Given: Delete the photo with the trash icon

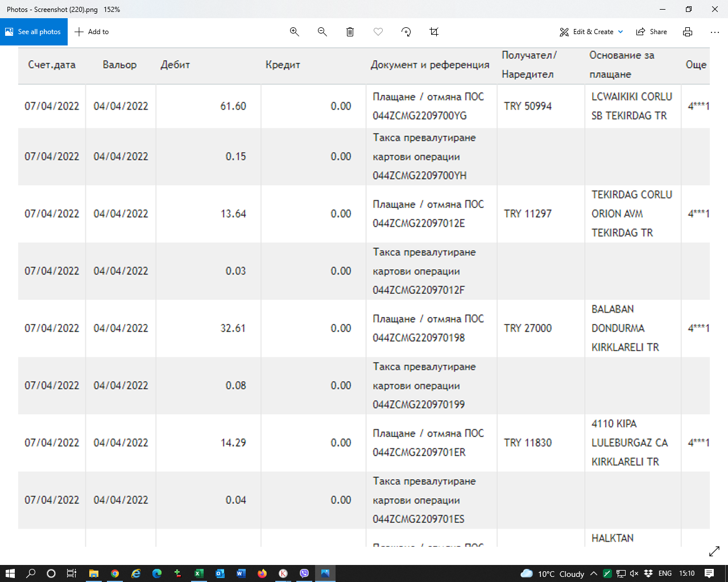Looking at the screenshot, I should coord(350,32).
